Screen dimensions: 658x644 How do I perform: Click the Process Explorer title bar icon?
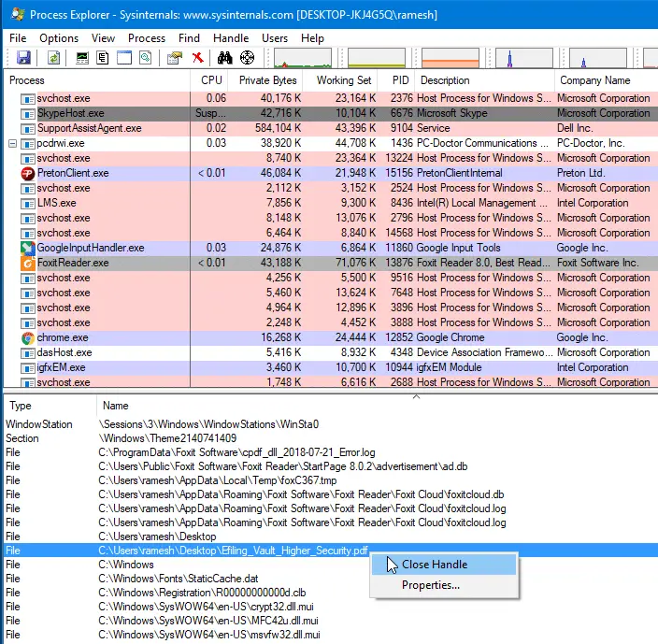pos(17,14)
